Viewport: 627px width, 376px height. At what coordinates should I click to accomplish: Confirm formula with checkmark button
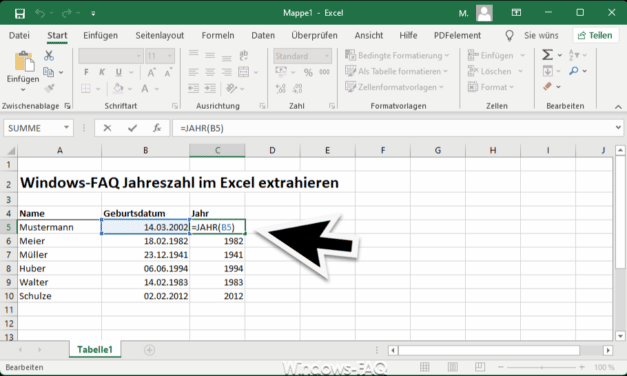(x=132, y=128)
